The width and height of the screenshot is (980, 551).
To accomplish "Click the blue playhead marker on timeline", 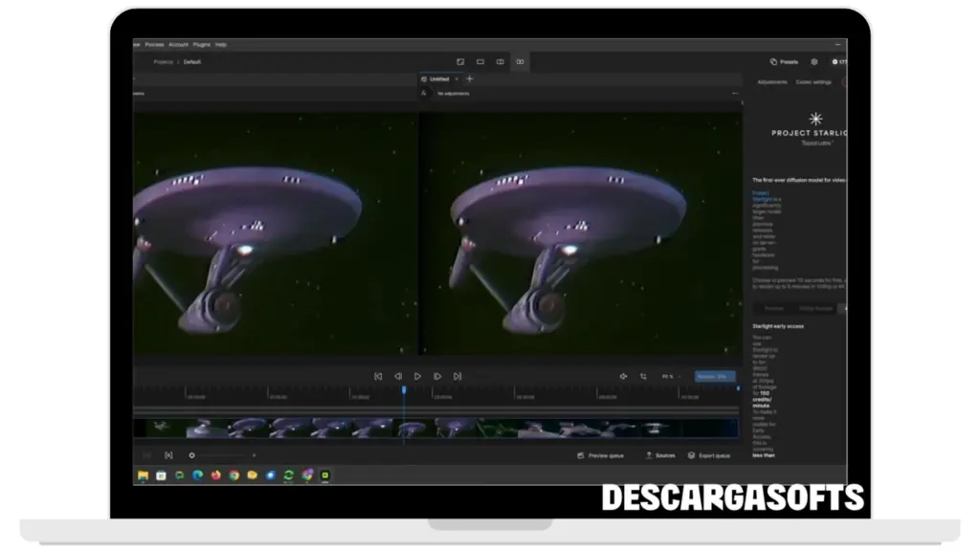I will point(404,390).
